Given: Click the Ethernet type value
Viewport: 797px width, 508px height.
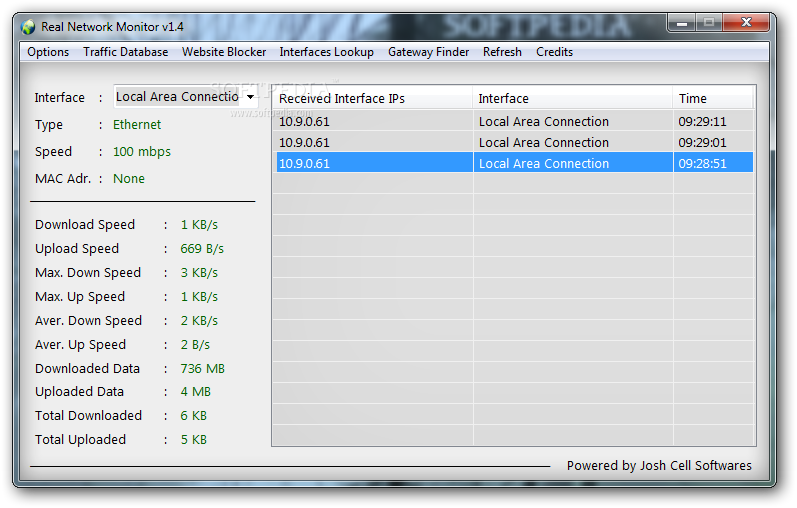Looking at the screenshot, I should click(137, 125).
